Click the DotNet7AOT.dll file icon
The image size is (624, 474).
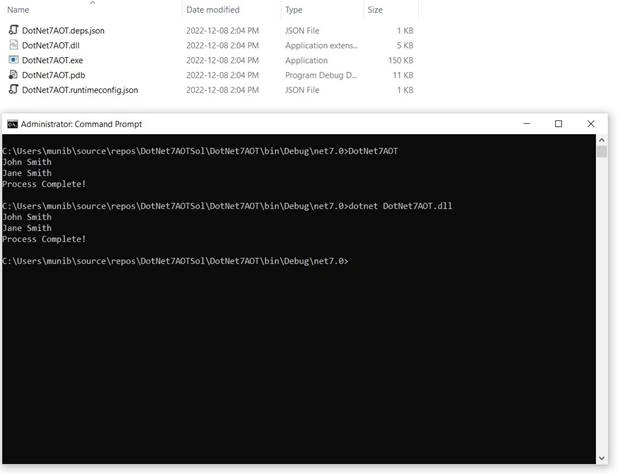coord(14,45)
